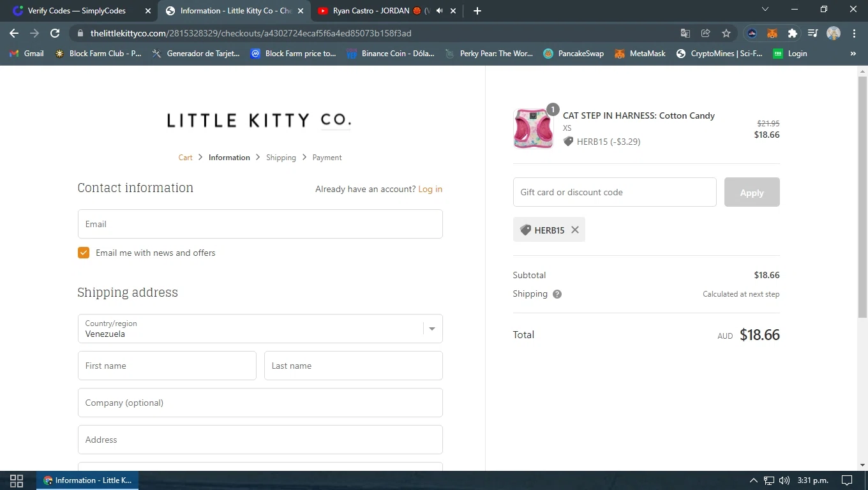Open the volume tray icon
Viewport: 868px width, 490px height.
[784, 480]
